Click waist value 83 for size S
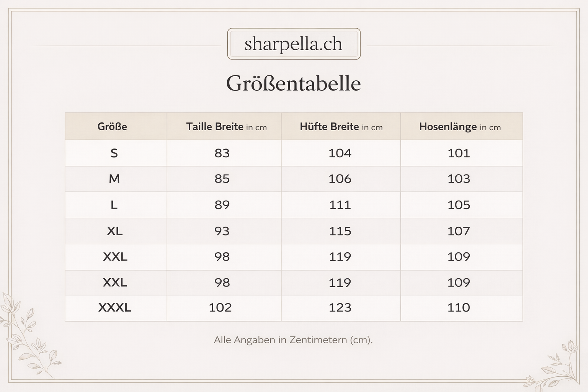 coord(222,153)
